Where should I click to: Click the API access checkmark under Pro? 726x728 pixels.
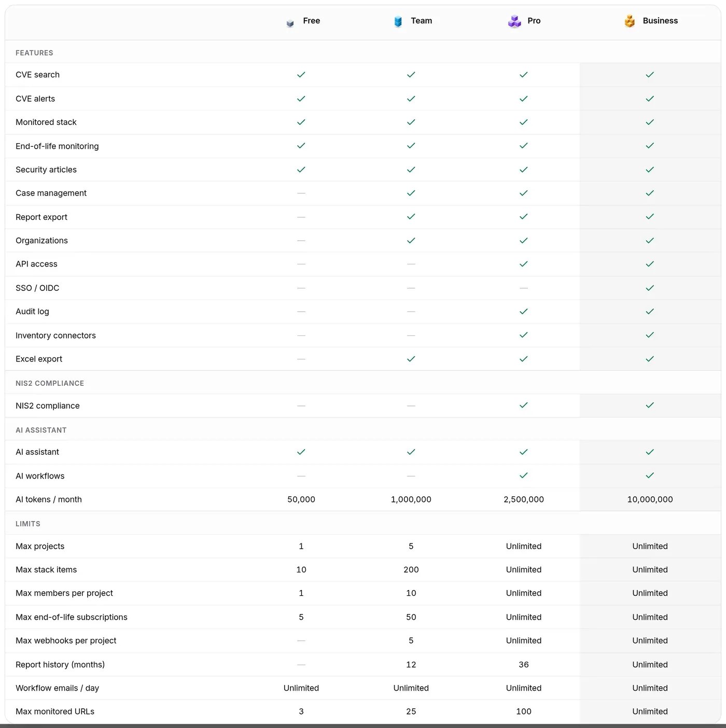pos(524,264)
